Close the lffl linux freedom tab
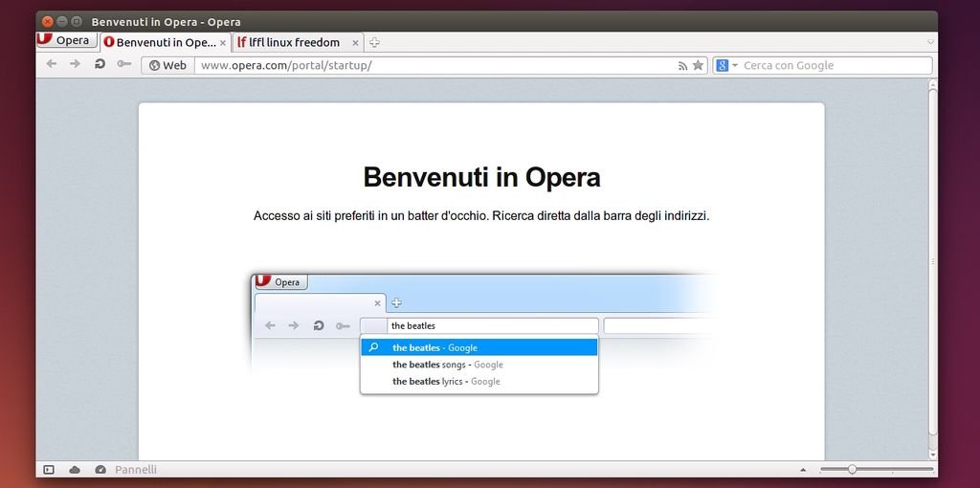The height and width of the screenshot is (488, 980). pos(355,43)
